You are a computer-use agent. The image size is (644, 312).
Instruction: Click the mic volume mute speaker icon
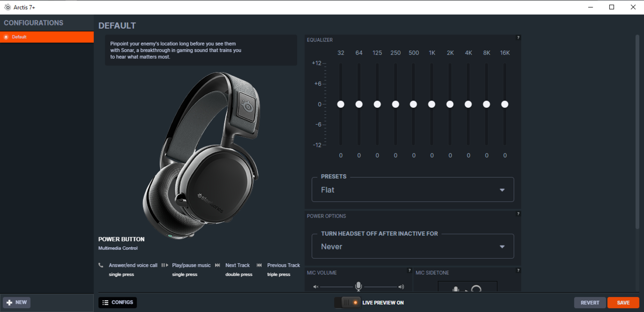pyautogui.click(x=316, y=287)
